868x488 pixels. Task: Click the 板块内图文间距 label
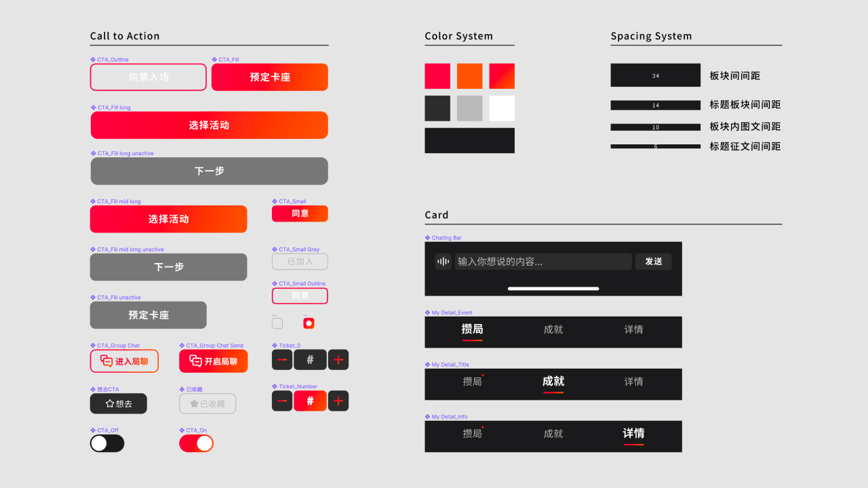[x=745, y=126]
